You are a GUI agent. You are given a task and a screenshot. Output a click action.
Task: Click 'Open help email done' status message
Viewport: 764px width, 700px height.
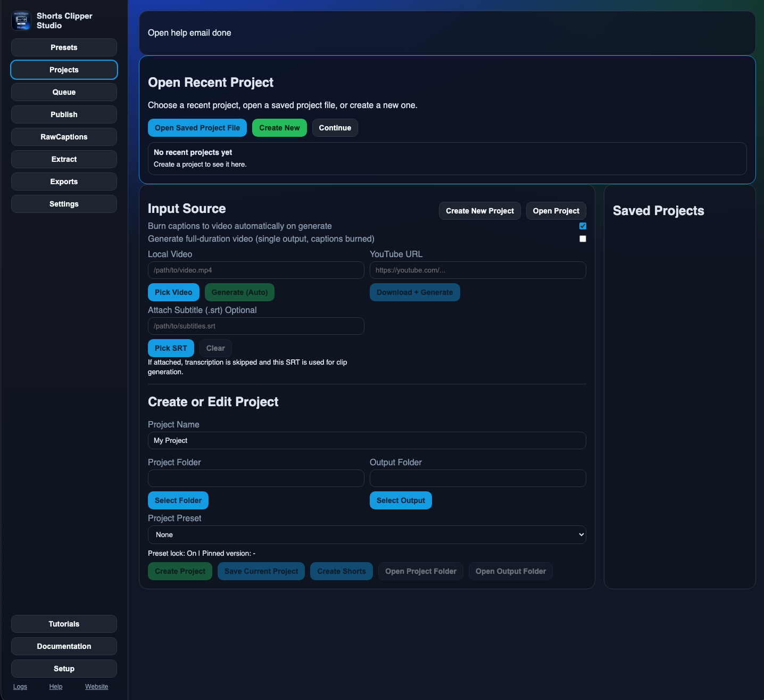[x=189, y=32]
